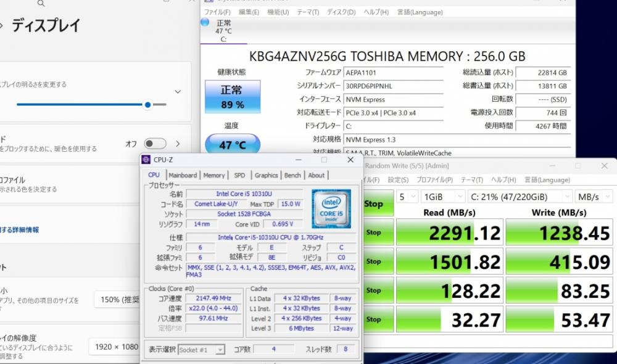Open the 言語(Language) menu in CrystalDiskMark
The width and height of the screenshot is (617, 364).
pos(547,180)
